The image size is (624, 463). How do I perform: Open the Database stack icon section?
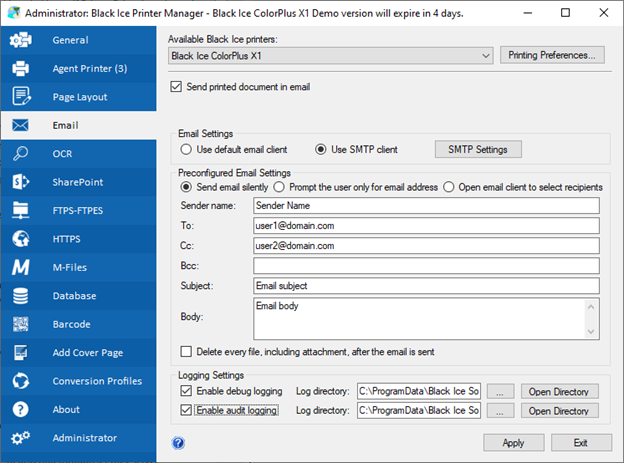(x=20, y=296)
